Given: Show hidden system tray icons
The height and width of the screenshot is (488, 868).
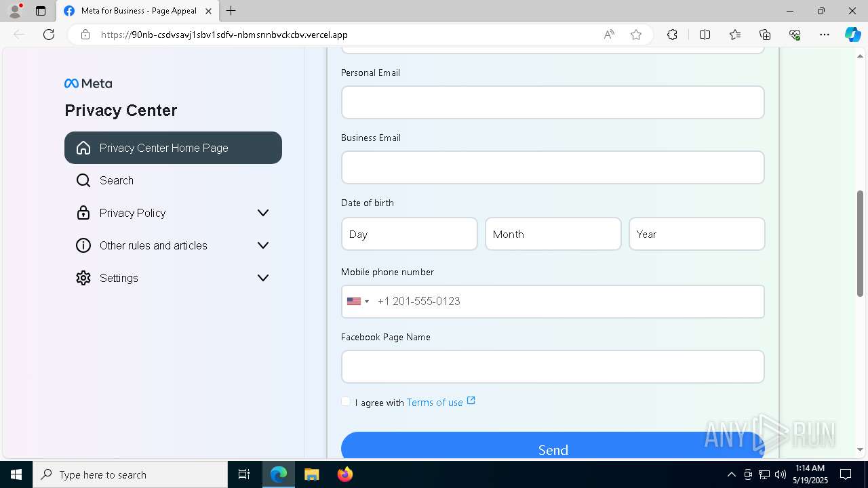Looking at the screenshot, I should pos(731,474).
